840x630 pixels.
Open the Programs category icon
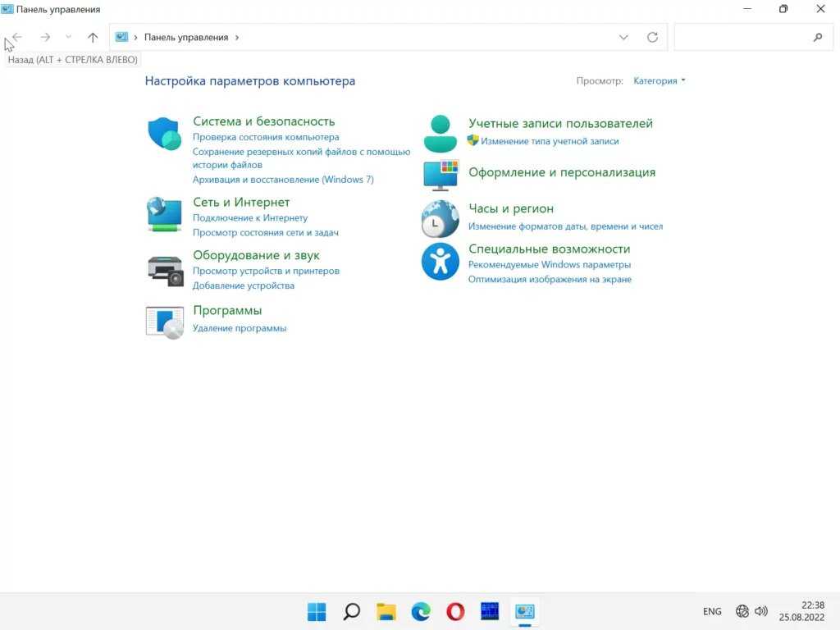click(x=164, y=322)
